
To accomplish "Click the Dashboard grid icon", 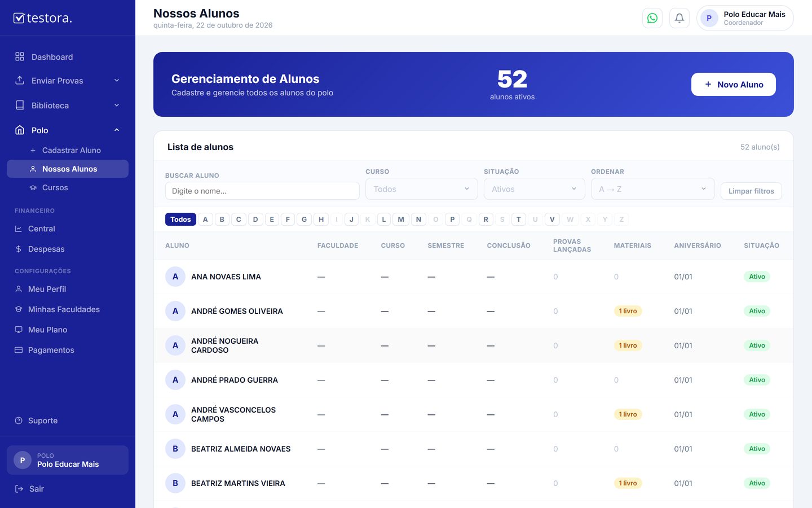I will [x=20, y=56].
